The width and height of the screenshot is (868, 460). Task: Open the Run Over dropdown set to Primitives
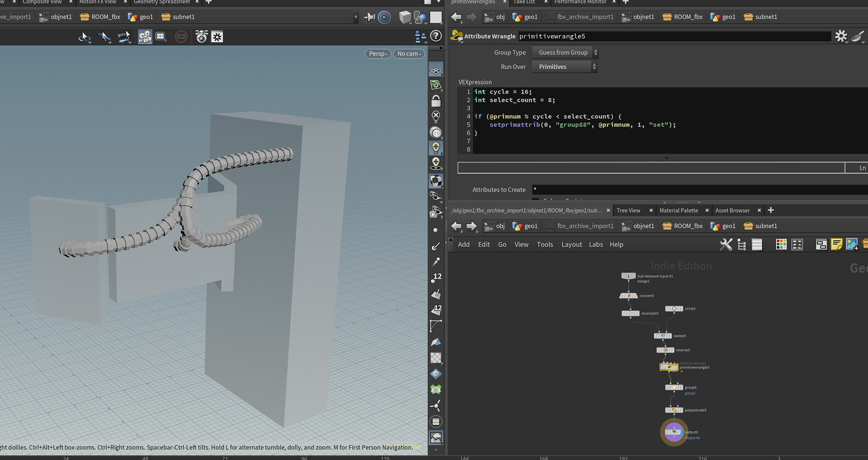564,67
